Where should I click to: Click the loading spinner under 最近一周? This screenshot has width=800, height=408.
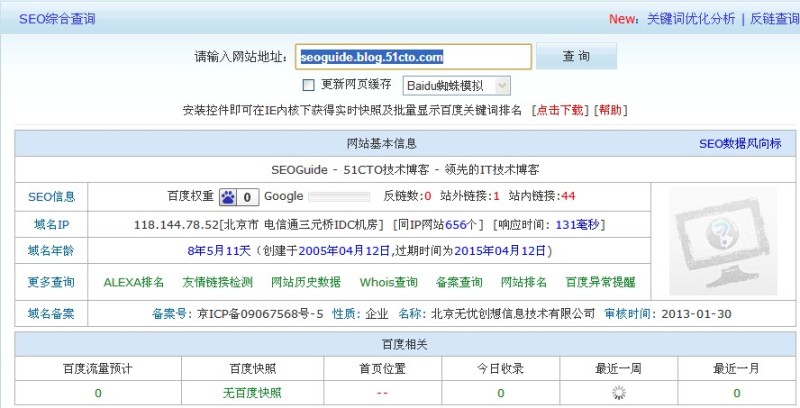(618, 393)
